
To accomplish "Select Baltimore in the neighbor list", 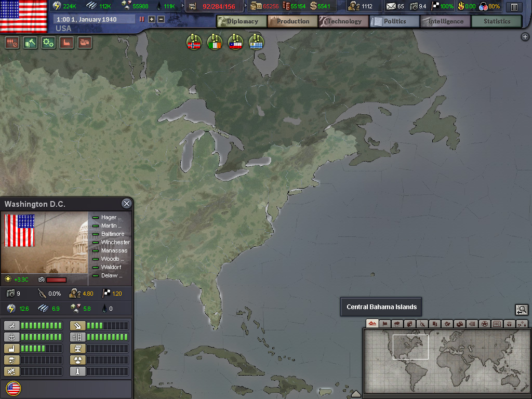I will 113,234.
